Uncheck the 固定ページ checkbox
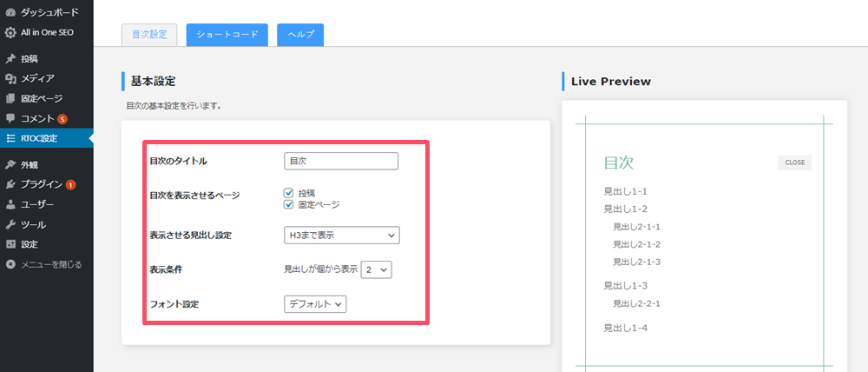 click(288, 204)
